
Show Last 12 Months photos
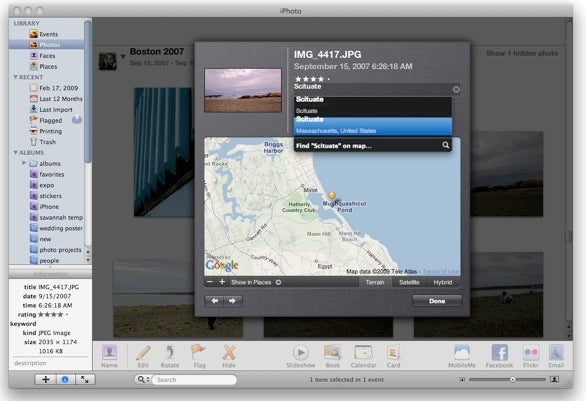click(x=60, y=99)
